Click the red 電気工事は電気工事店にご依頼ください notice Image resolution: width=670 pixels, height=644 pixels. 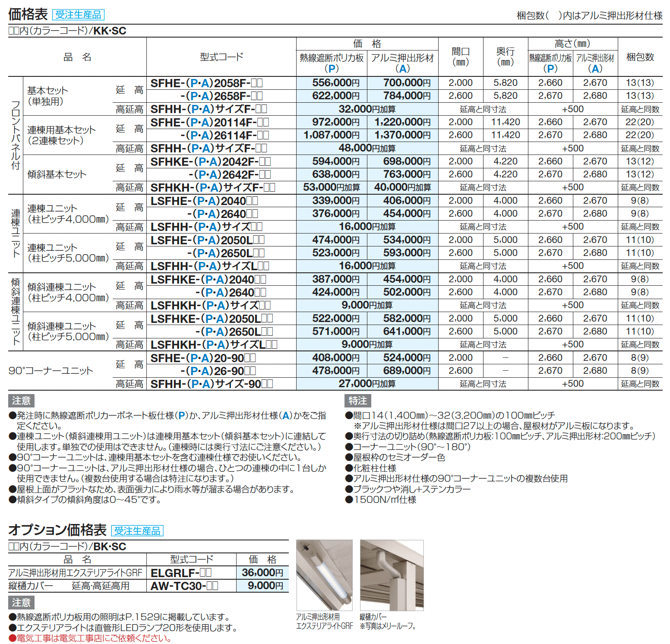pos(94,638)
